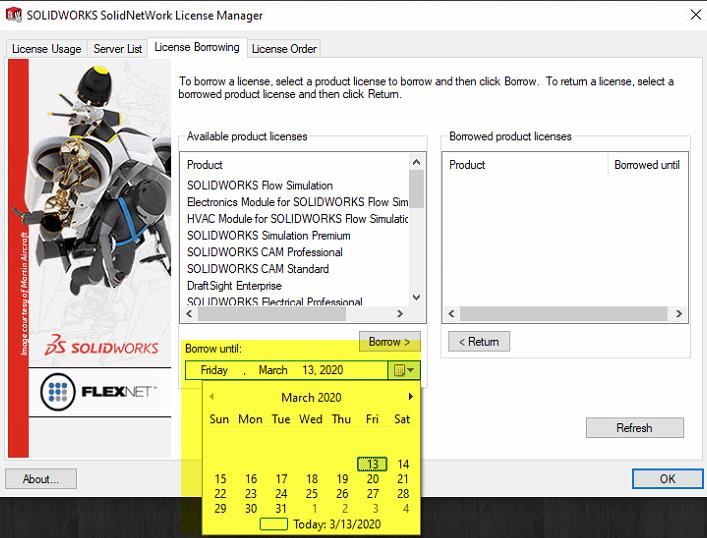Image resolution: width=707 pixels, height=538 pixels.
Task: Pick March 24 in the calendar
Action: tap(281, 494)
